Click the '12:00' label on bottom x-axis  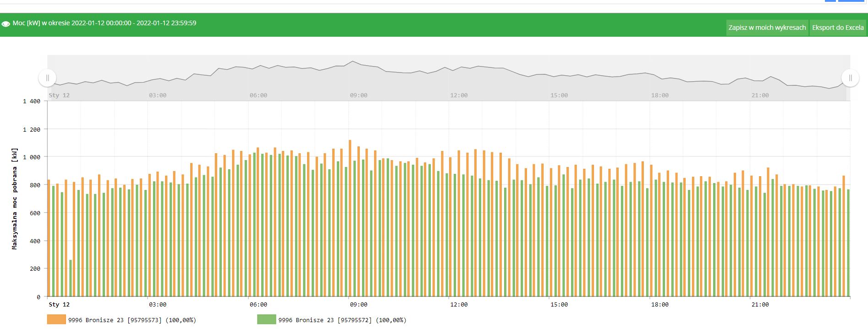[459, 305]
